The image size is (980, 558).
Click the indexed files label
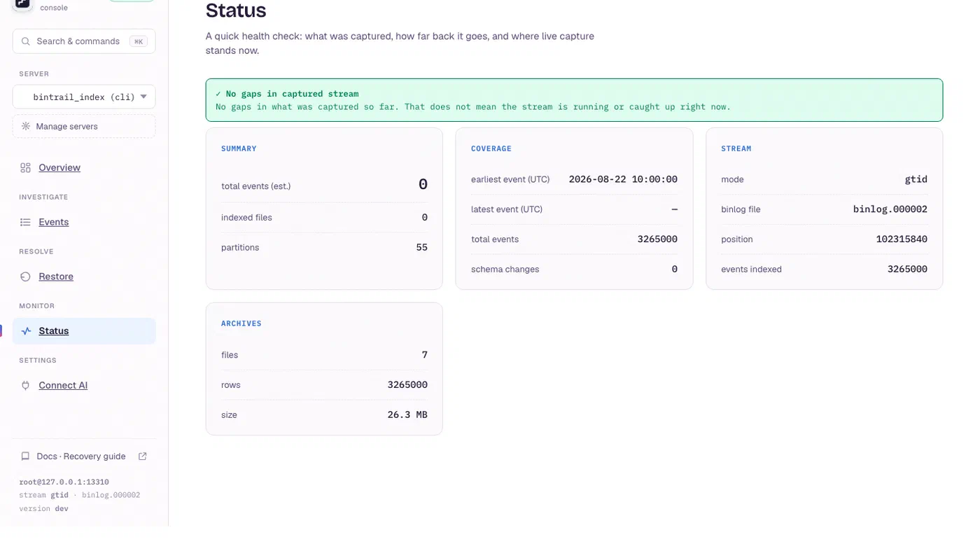246,218
